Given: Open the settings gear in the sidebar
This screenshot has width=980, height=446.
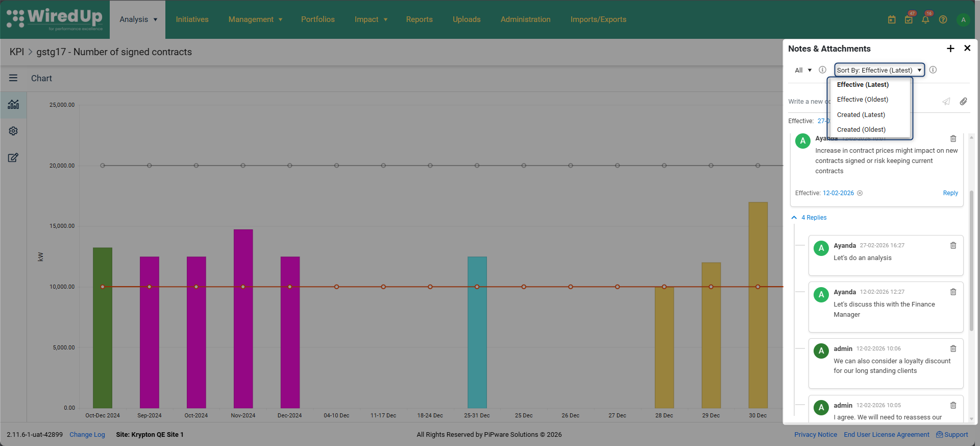Looking at the screenshot, I should tap(13, 131).
